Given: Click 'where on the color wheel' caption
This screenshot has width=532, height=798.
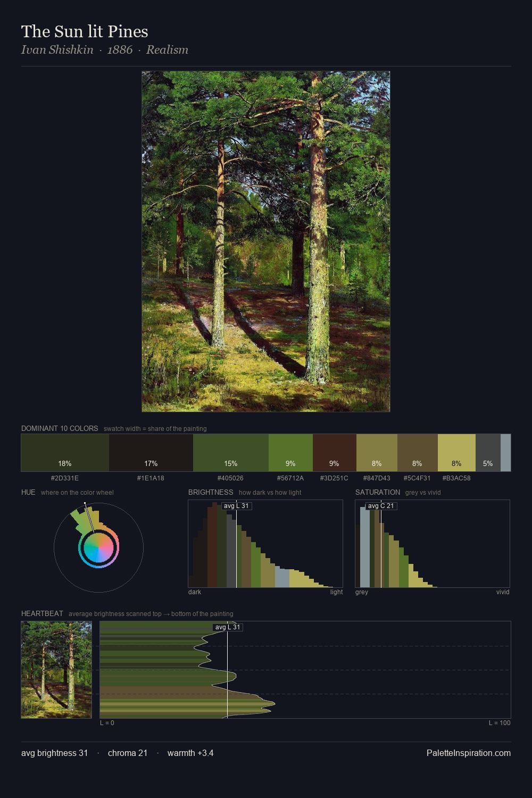Looking at the screenshot, I should tap(77, 493).
